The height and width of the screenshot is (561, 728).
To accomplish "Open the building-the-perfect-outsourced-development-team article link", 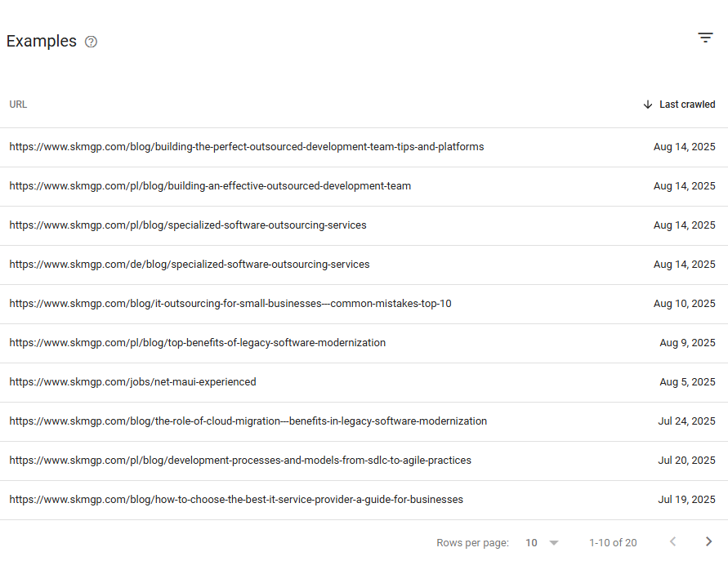I will [x=246, y=146].
